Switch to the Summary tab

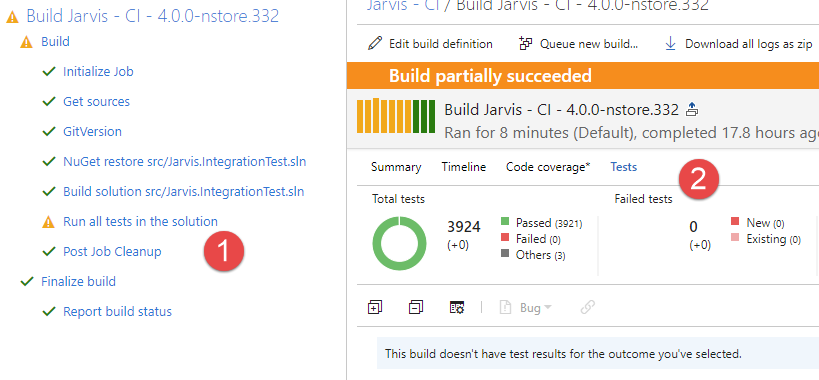coord(396,167)
